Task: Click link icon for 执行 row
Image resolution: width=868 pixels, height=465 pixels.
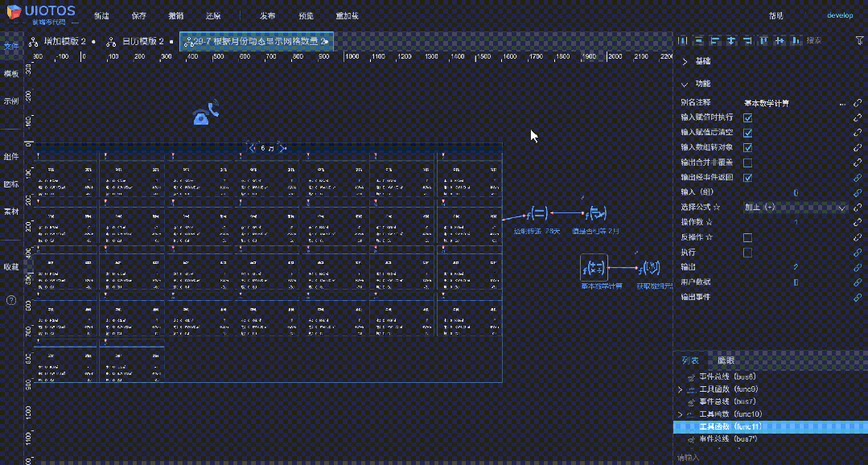Action: (x=858, y=253)
